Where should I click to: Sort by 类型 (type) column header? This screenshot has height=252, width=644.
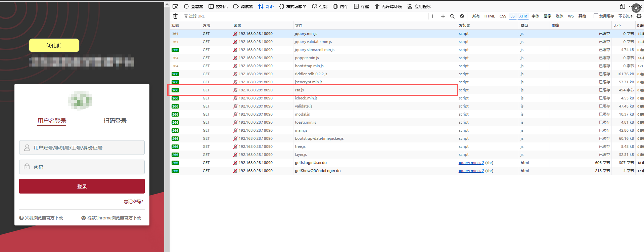[535, 26]
